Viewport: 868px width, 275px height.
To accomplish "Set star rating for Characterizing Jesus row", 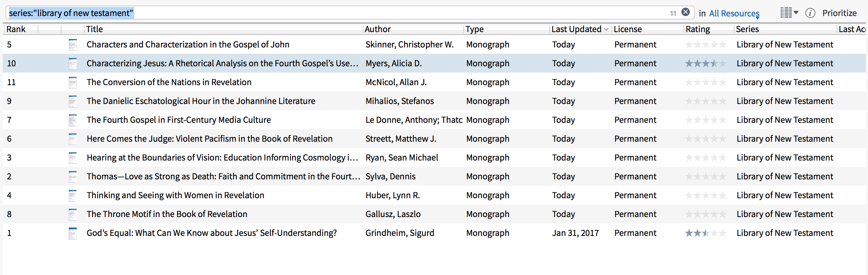I will [x=705, y=64].
